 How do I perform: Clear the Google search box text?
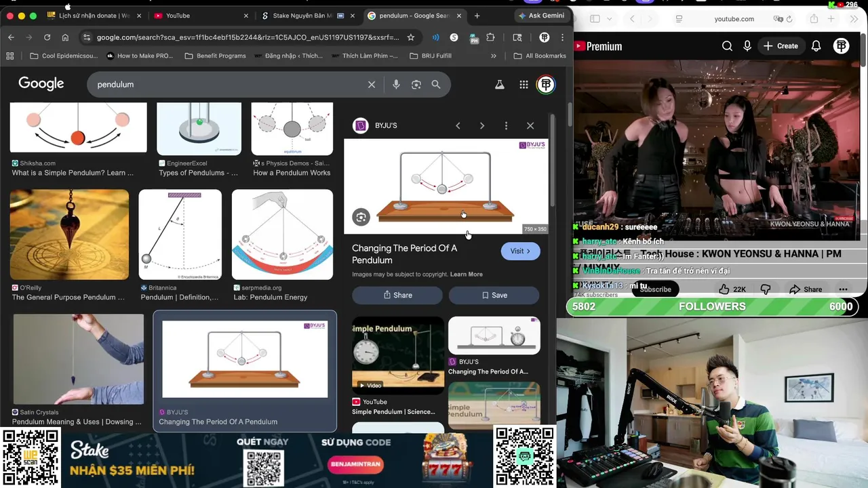click(x=372, y=85)
